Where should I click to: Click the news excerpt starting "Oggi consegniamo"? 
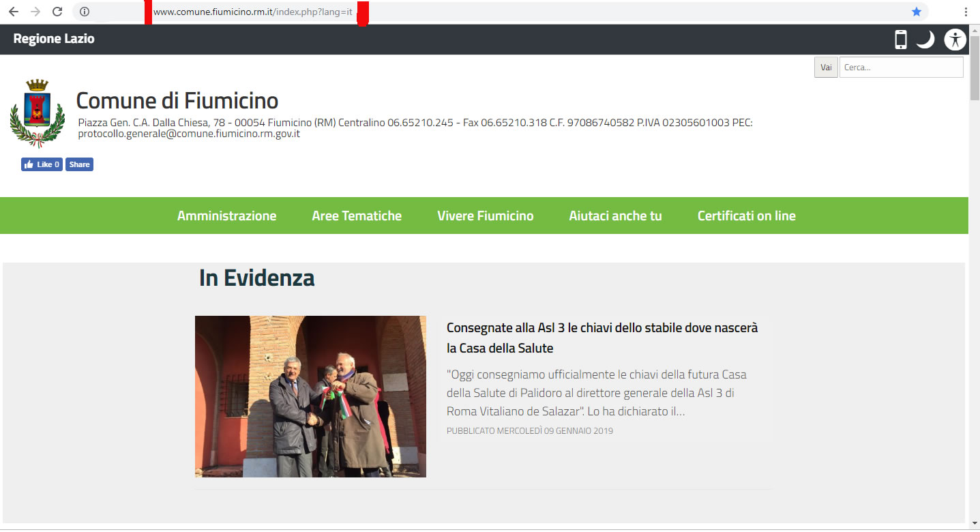597,393
